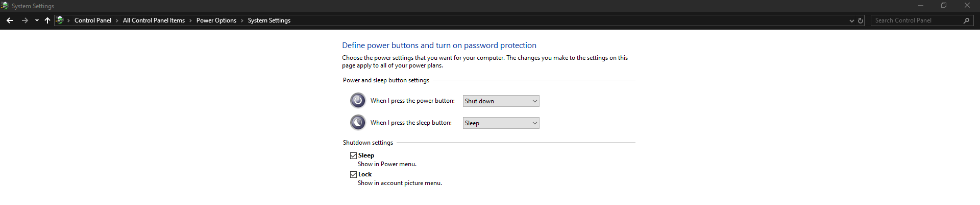This screenshot has width=980, height=205.
Task: Open the sleep button action dropdown
Action: click(x=501, y=123)
